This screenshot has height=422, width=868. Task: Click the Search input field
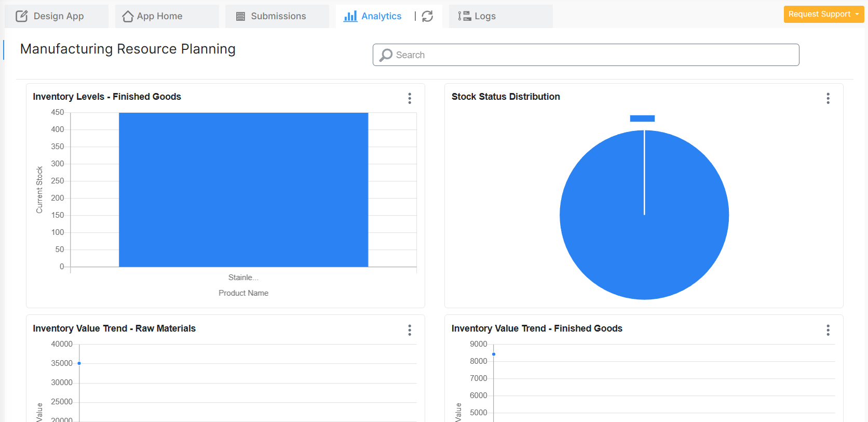[x=586, y=55]
